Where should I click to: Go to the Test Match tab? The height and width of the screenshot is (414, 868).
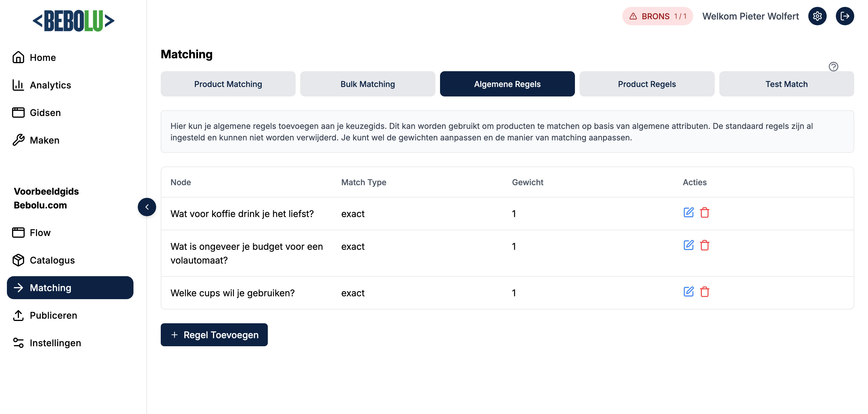[x=786, y=84]
